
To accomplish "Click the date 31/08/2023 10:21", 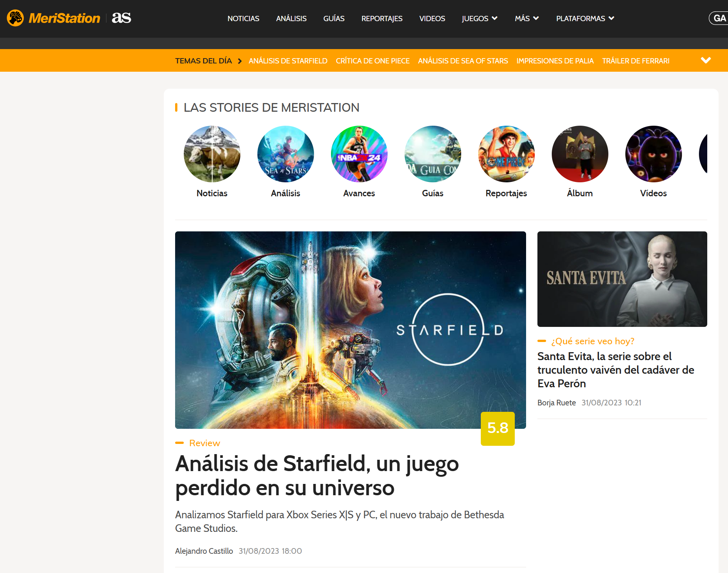I will point(611,403).
